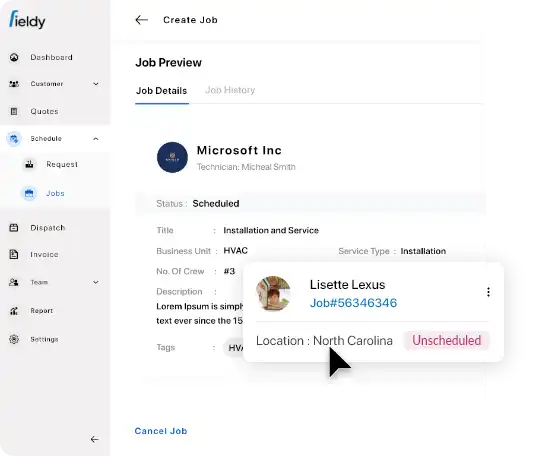Viewport: 534px width, 456px height.
Task: Expand the Customer menu chevron
Action: point(96,84)
